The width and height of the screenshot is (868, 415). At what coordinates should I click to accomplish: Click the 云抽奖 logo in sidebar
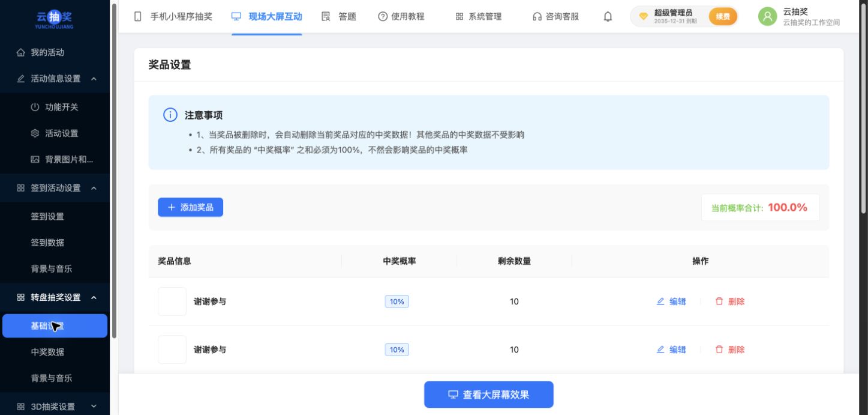pyautogui.click(x=55, y=19)
